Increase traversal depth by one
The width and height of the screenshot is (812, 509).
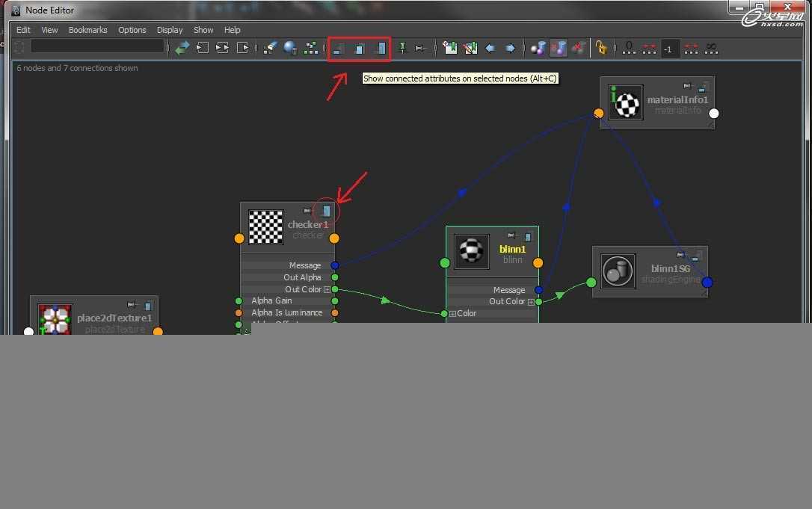692,49
